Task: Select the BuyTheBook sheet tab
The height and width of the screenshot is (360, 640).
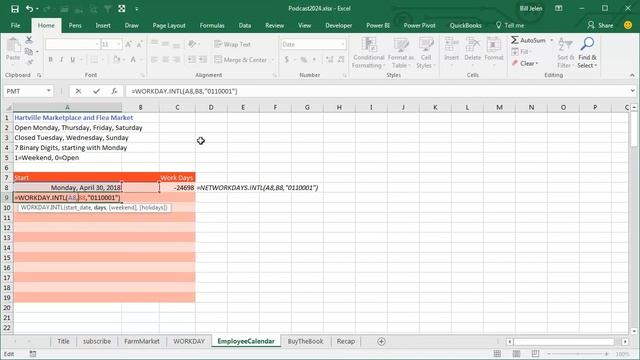Action: pyautogui.click(x=305, y=341)
